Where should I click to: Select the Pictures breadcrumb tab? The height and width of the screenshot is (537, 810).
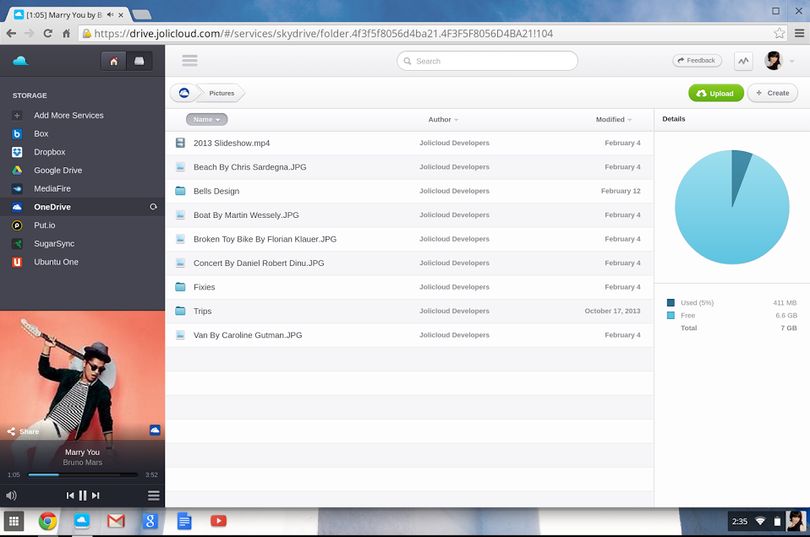click(x=222, y=93)
